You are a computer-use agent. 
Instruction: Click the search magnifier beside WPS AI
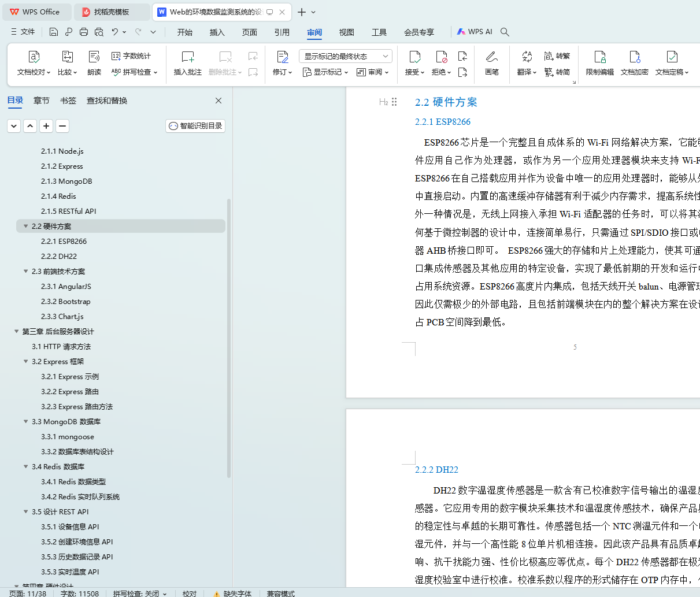(x=505, y=32)
